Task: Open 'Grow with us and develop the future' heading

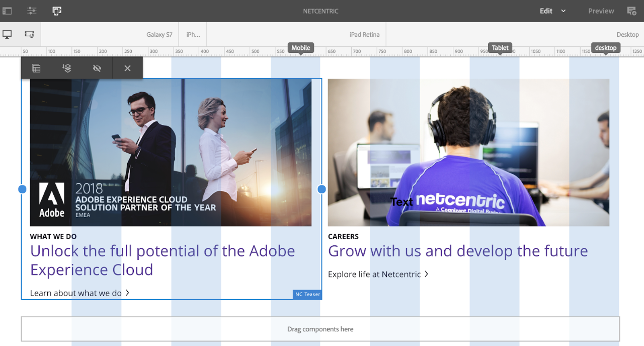Action: pyautogui.click(x=458, y=251)
